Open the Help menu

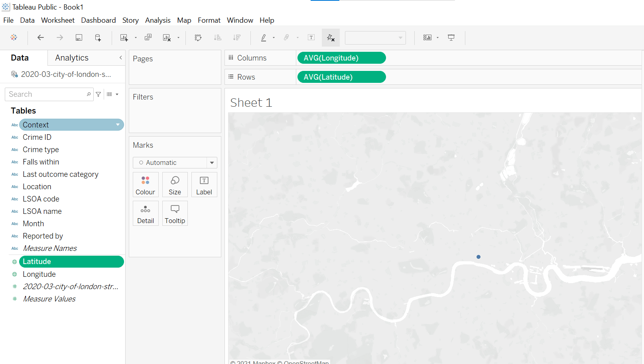click(x=267, y=20)
